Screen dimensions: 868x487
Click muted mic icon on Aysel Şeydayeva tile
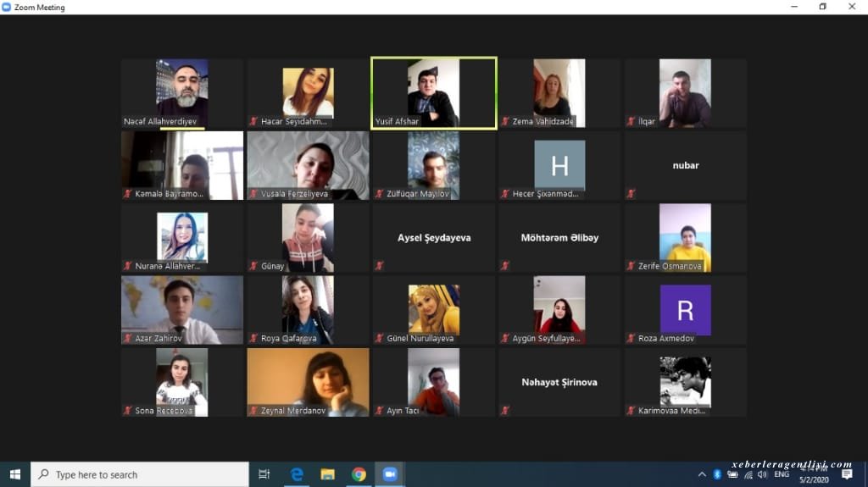tap(379, 266)
